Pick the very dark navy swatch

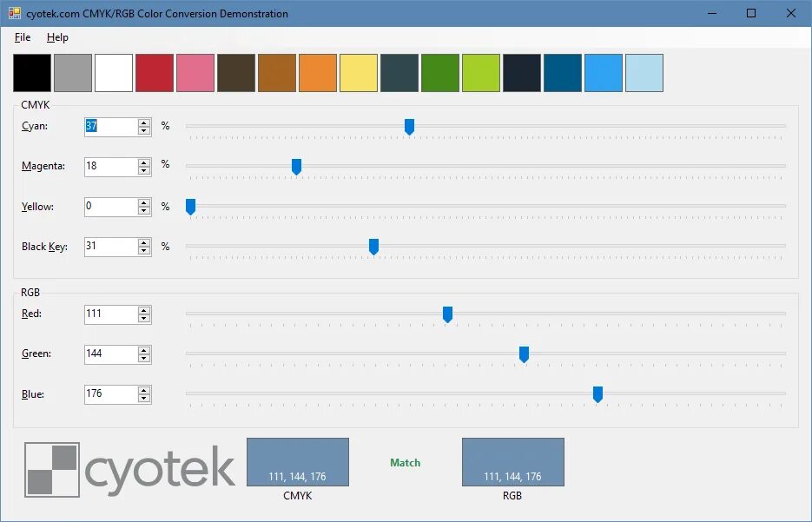point(522,73)
